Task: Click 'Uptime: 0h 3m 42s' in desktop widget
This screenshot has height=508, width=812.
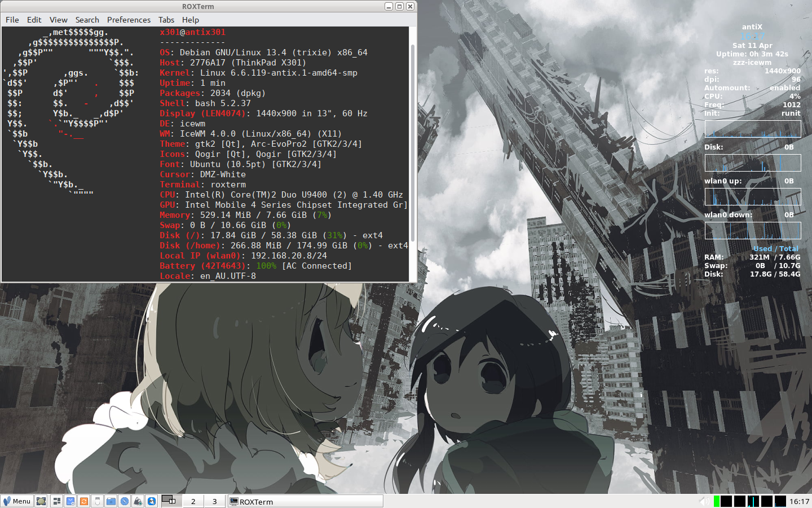Action: (752, 54)
